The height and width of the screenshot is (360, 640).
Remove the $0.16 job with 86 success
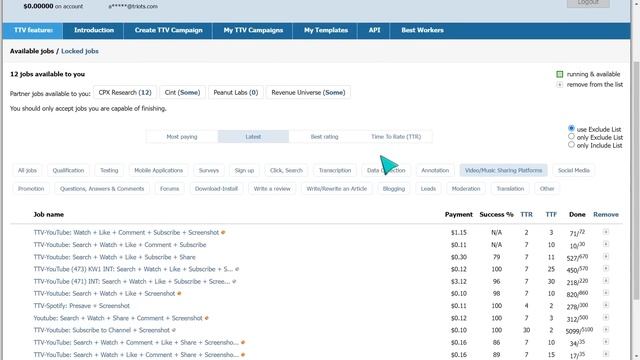606,342
